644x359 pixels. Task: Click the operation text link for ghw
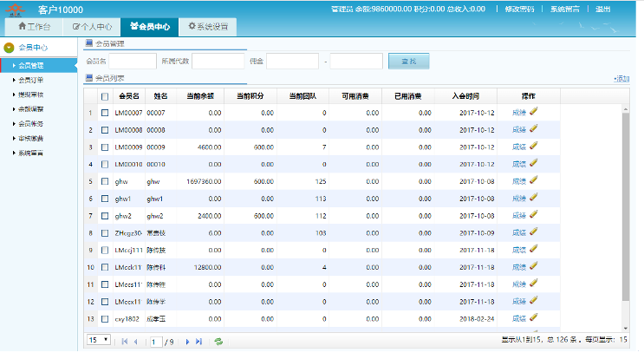(x=519, y=181)
